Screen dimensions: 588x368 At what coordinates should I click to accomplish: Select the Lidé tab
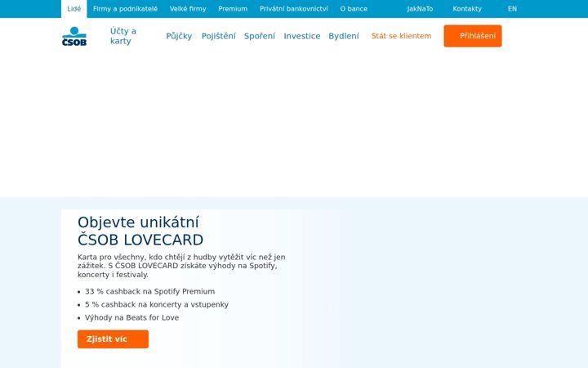coord(74,9)
